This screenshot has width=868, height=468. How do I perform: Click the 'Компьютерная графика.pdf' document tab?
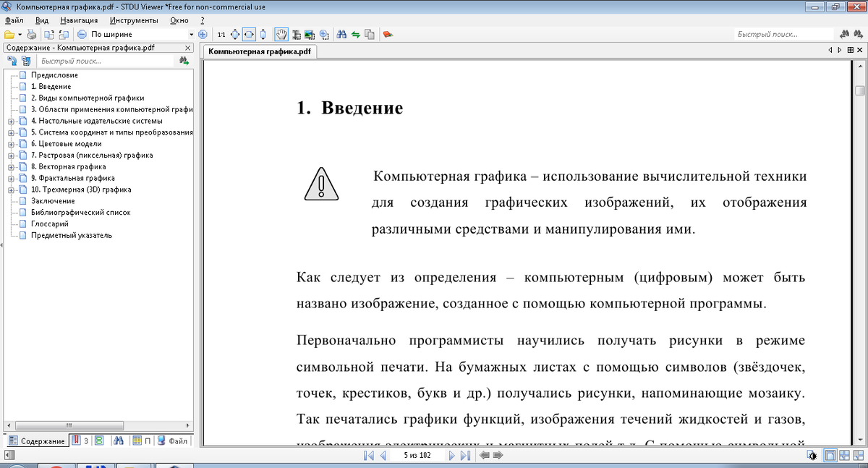[x=260, y=51]
